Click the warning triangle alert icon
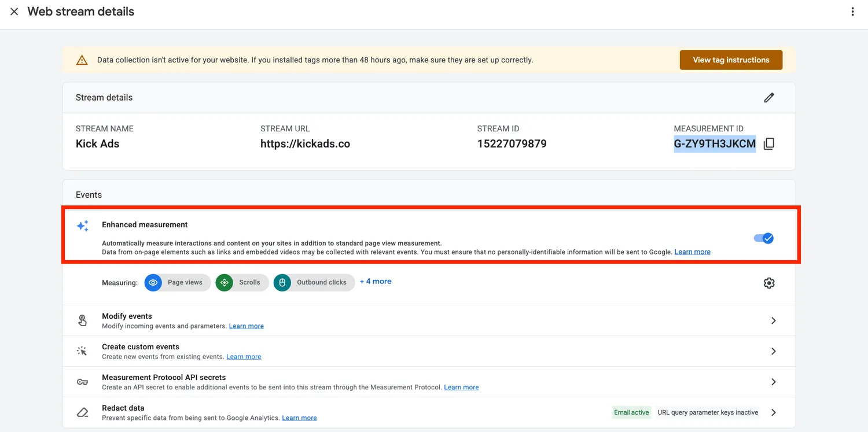 [x=82, y=60]
